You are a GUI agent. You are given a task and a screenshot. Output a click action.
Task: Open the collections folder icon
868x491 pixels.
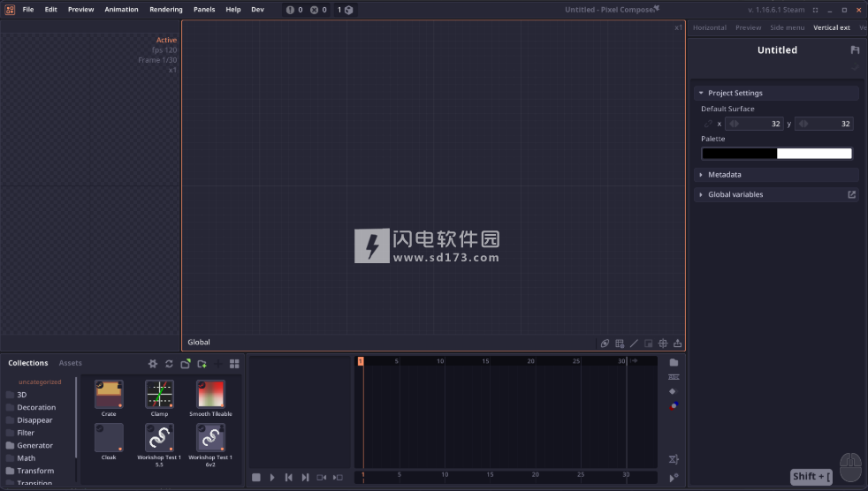point(186,363)
